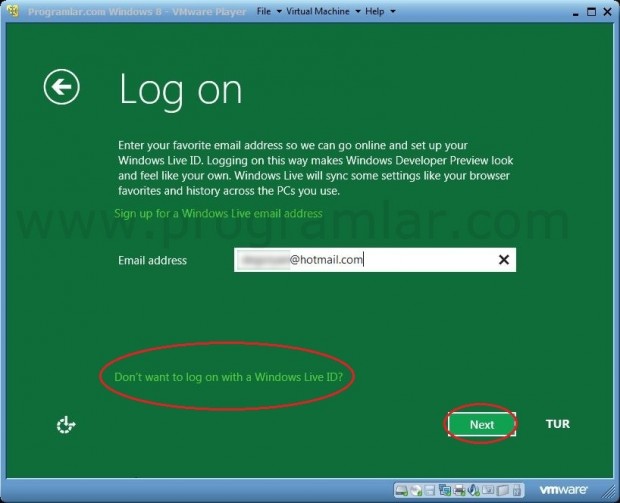Expand the Virtual Machine dropdown arrow

pyautogui.click(x=357, y=11)
